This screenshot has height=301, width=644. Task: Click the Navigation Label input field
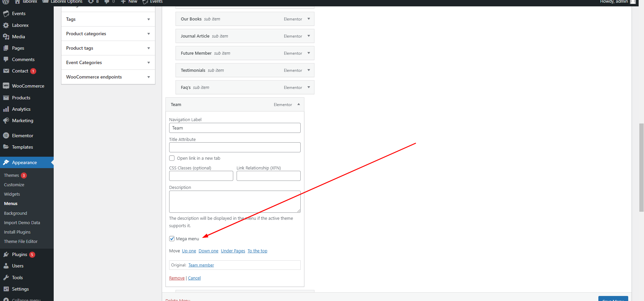click(x=235, y=128)
